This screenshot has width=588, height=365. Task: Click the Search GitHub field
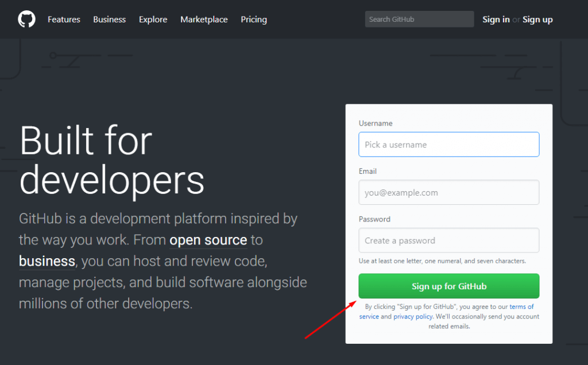[x=419, y=19]
